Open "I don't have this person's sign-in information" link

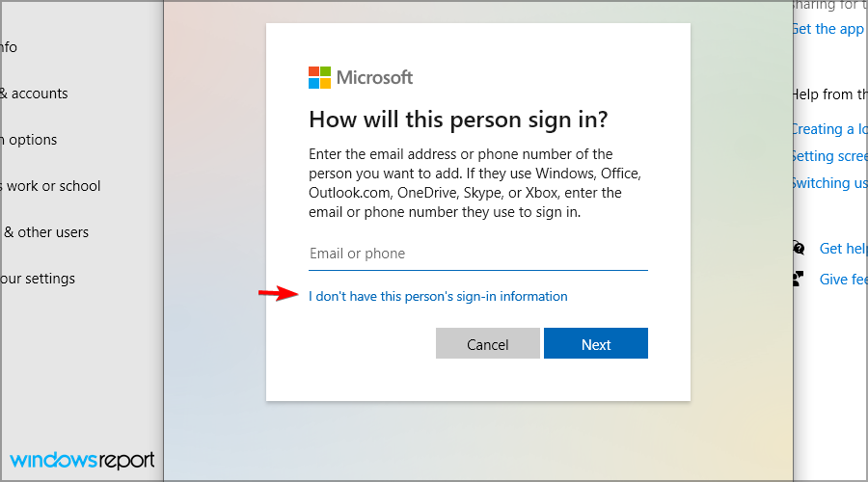[x=438, y=296]
